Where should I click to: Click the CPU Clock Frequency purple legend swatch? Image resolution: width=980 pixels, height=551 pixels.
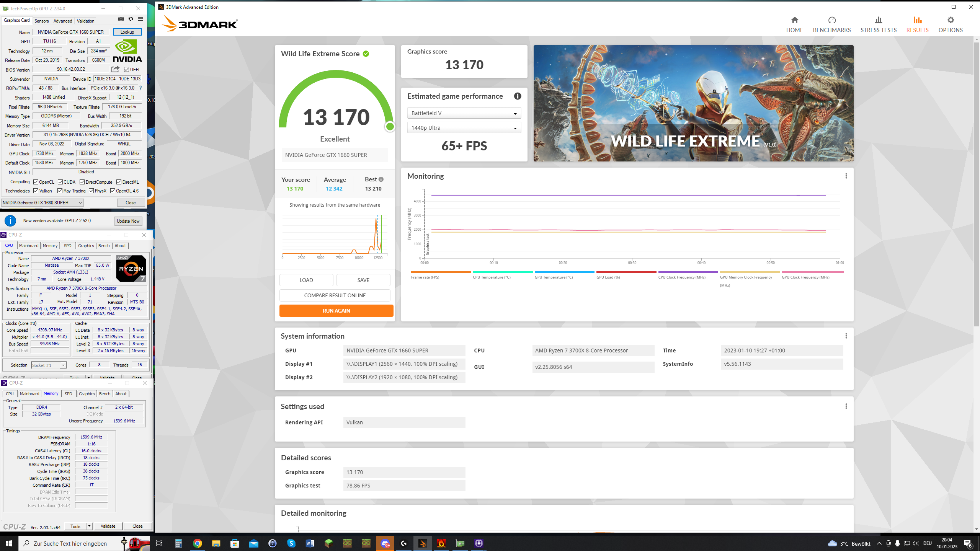(688, 272)
